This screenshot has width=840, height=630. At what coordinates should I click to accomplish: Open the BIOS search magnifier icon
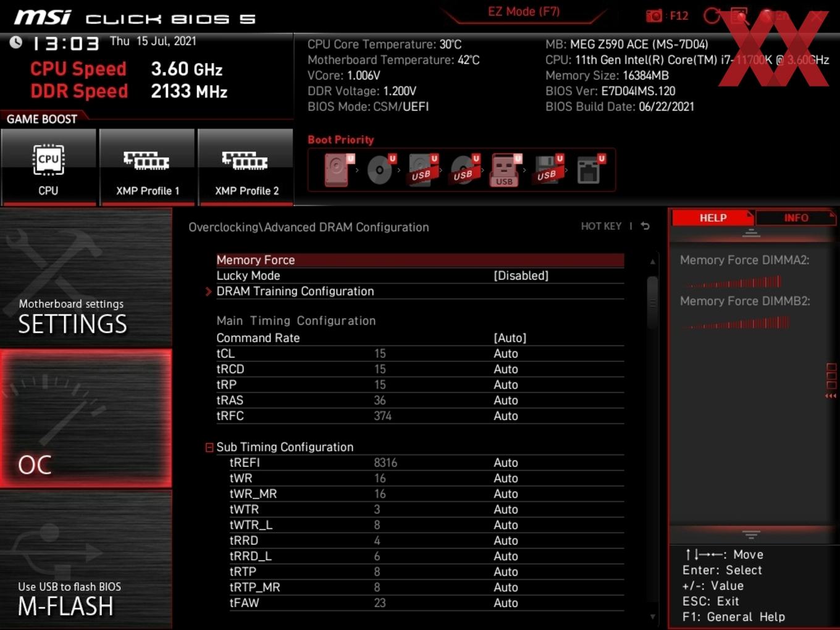739,15
